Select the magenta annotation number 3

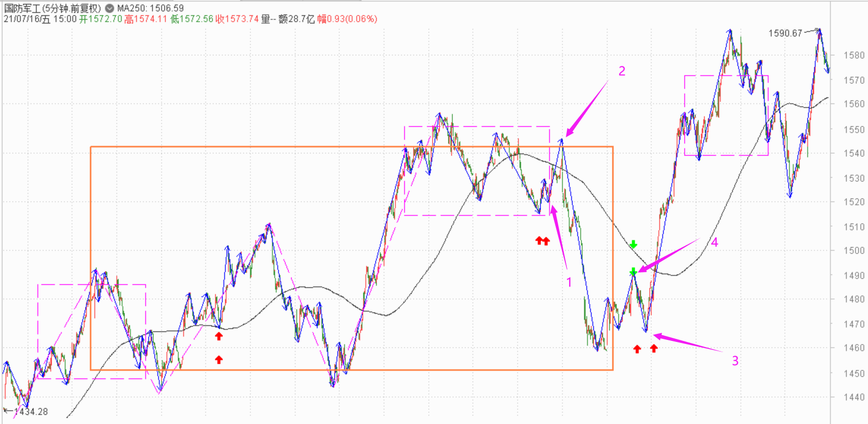(735, 361)
